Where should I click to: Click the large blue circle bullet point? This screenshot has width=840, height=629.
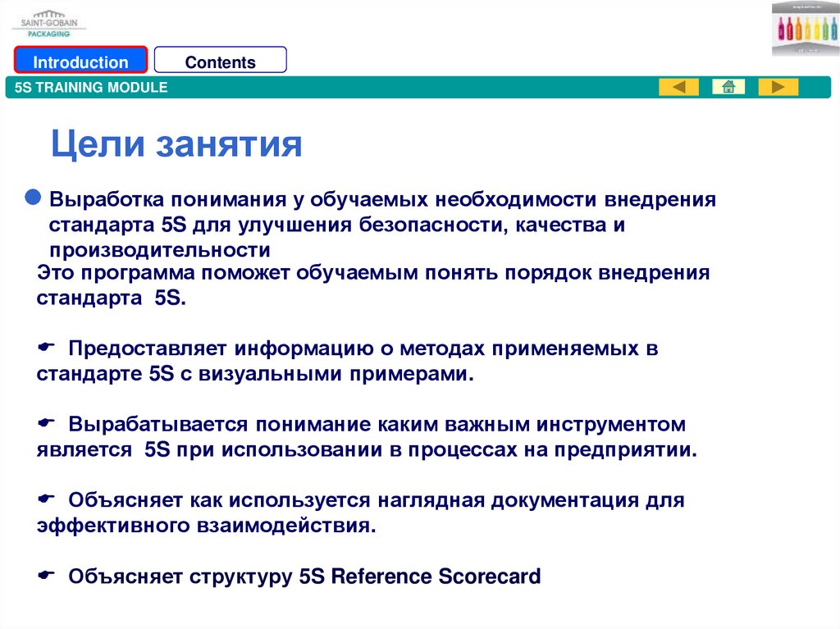[34, 198]
